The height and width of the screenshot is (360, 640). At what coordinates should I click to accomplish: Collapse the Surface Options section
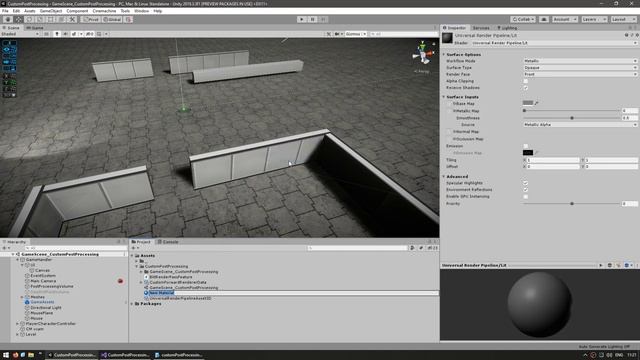point(444,54)
